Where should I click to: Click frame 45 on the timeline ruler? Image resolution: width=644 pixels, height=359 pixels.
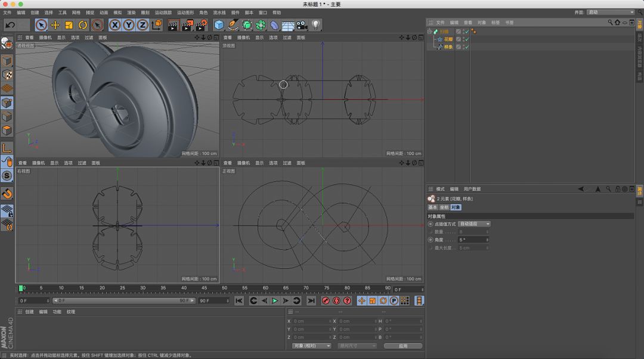click(x=204, y=289)
